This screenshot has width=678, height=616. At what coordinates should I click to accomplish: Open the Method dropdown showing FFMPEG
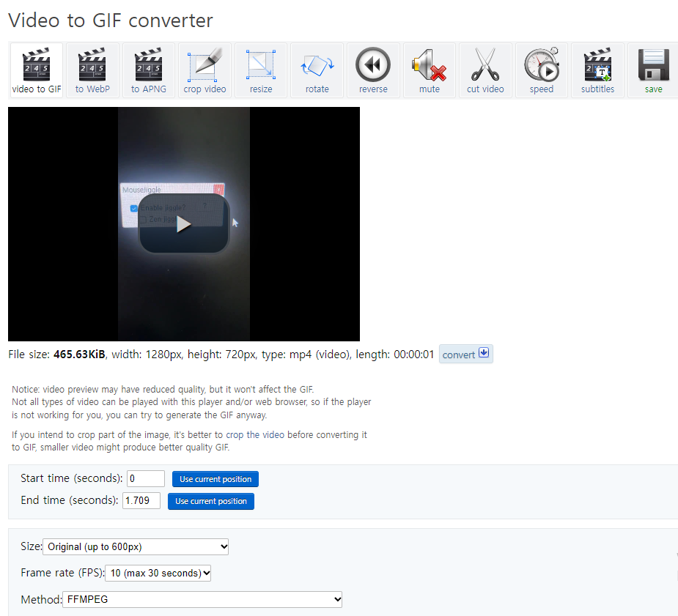pyautogui.click(x=202, y=600)
